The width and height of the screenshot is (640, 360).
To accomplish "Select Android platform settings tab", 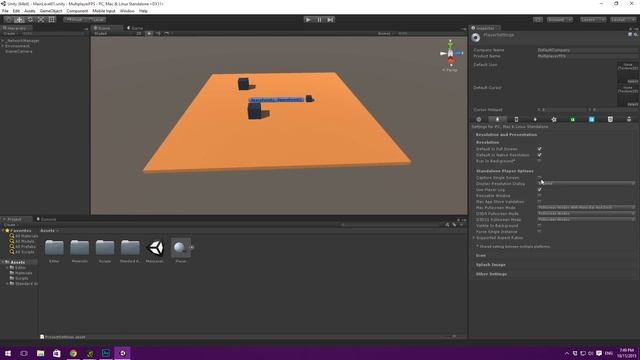I will 535,120.
